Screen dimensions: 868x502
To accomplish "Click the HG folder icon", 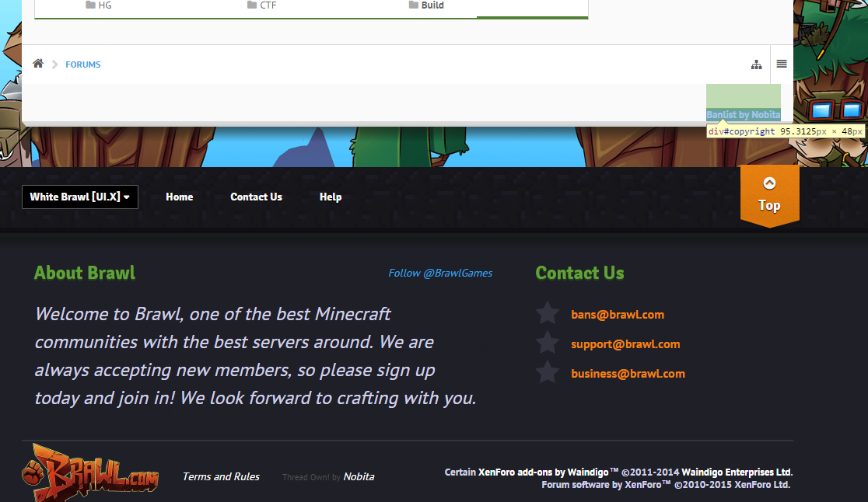I will (x=90, y=5).
